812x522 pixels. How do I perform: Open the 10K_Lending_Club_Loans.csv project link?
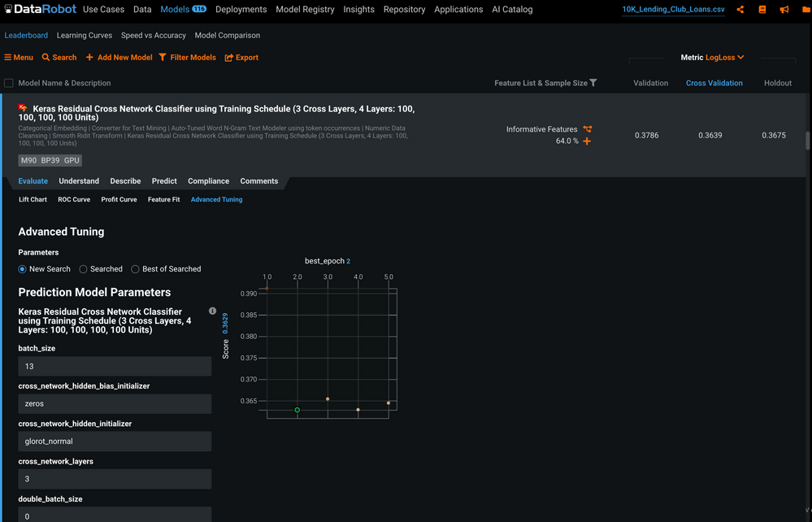(x=673, y=10)
